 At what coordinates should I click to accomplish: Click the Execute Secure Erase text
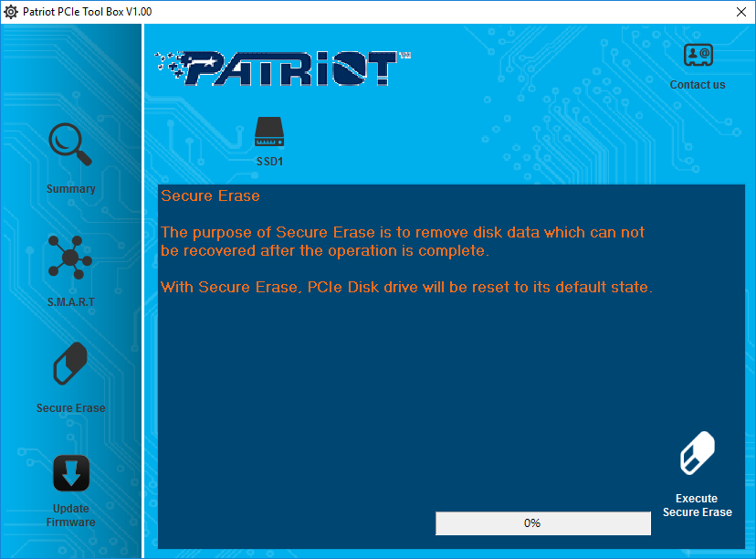click(x=698, y=505)
